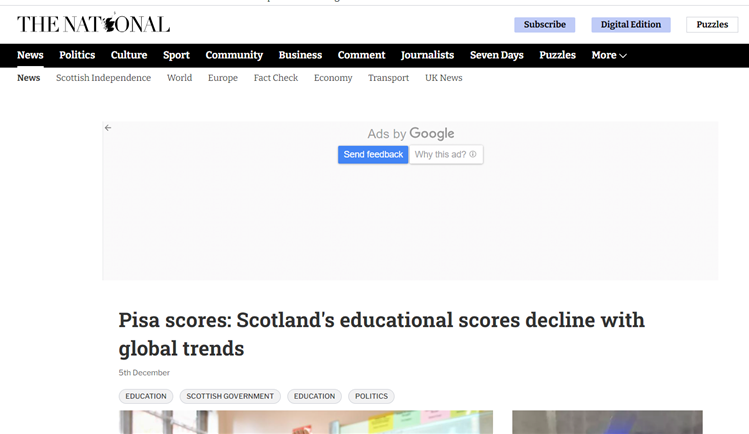Click the Puzzles button at top right
The height and width of the screenshot is (434, 749).
pyautogui.click(x=712, y=24)
